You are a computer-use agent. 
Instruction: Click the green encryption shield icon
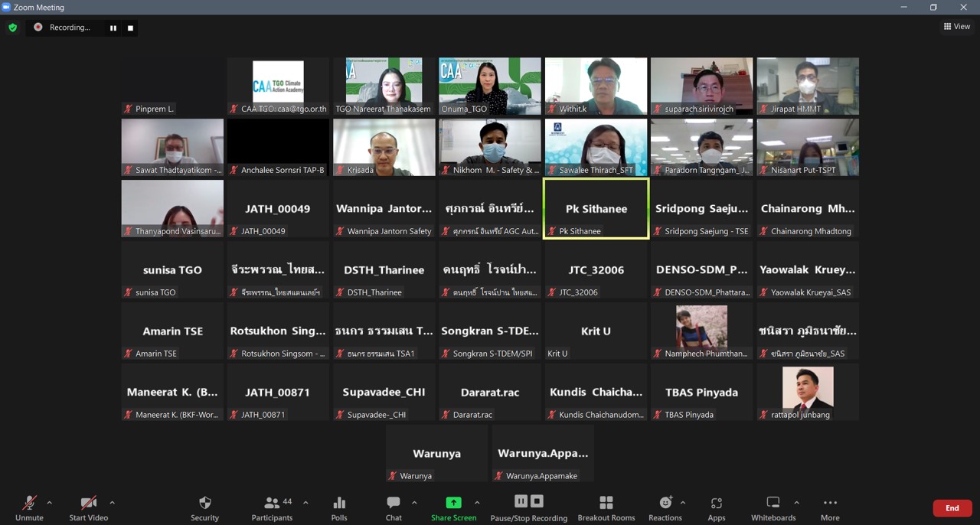[x=12, y=28]
